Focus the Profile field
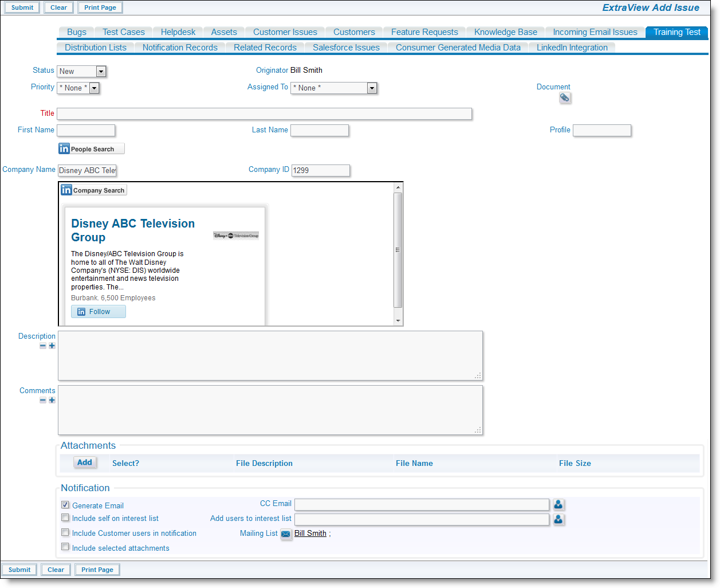Screen dimensions: 720x588 point(602,130)
